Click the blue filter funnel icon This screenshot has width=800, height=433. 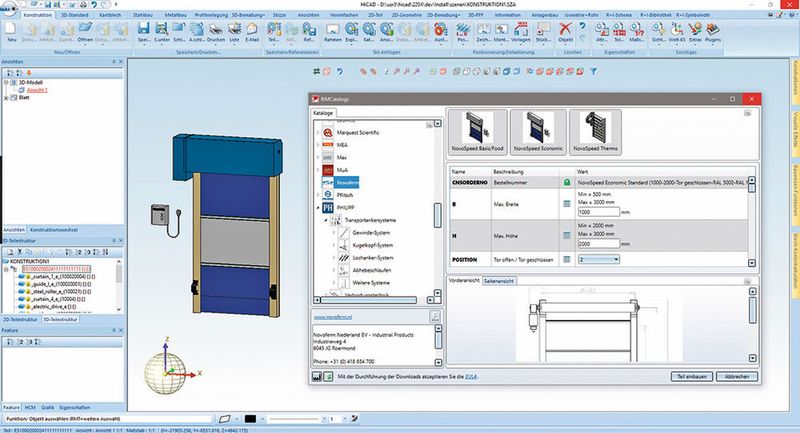tap(593, 72)
